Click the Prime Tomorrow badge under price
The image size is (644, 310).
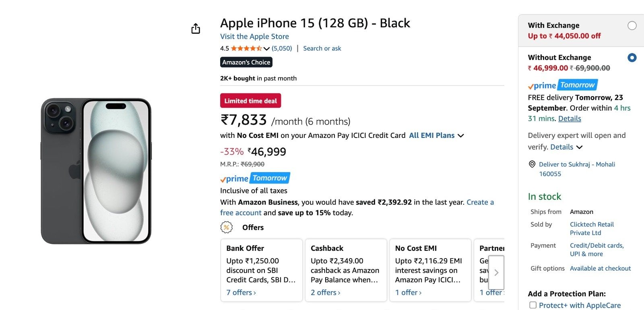coord(255,178)
